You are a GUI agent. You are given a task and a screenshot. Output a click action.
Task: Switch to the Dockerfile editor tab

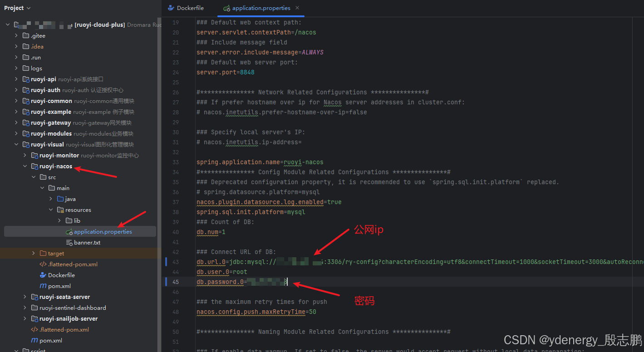click(190, 8)
